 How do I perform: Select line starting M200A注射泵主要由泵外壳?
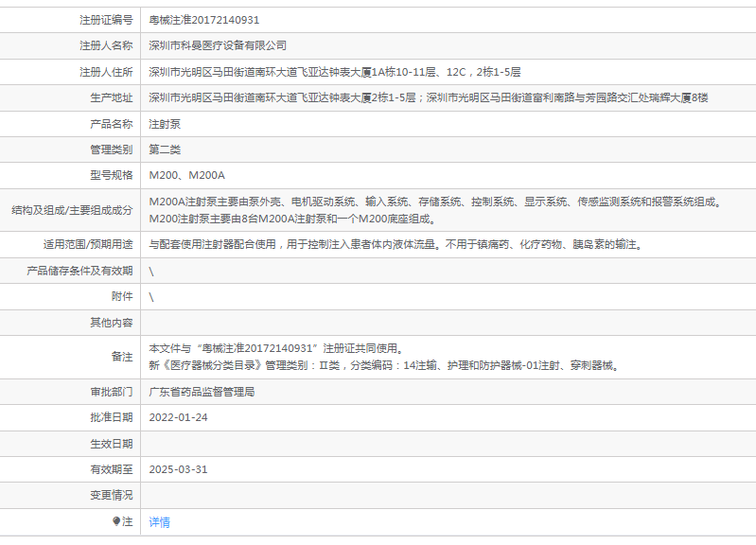[437, 202]
